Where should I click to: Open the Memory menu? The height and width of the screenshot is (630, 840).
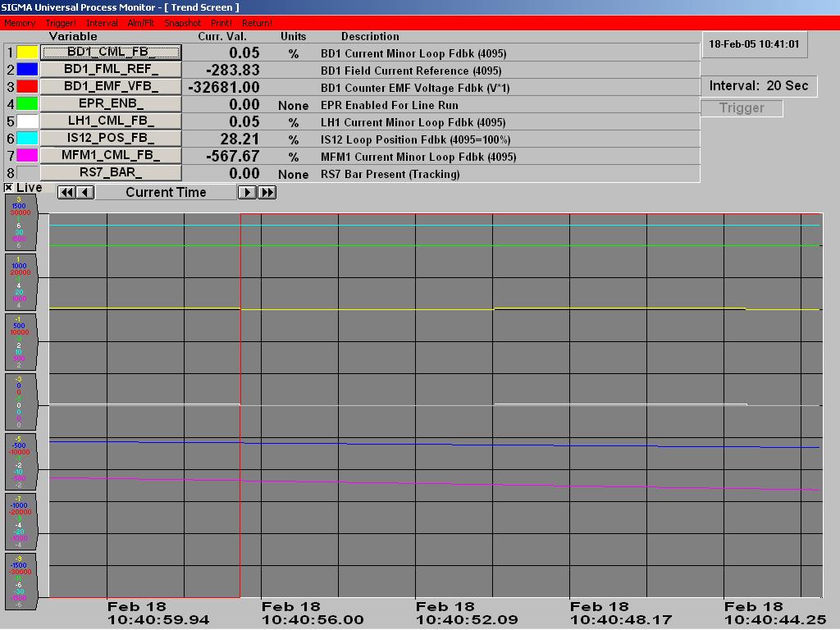pyautogui.click(x=20, y=23)
